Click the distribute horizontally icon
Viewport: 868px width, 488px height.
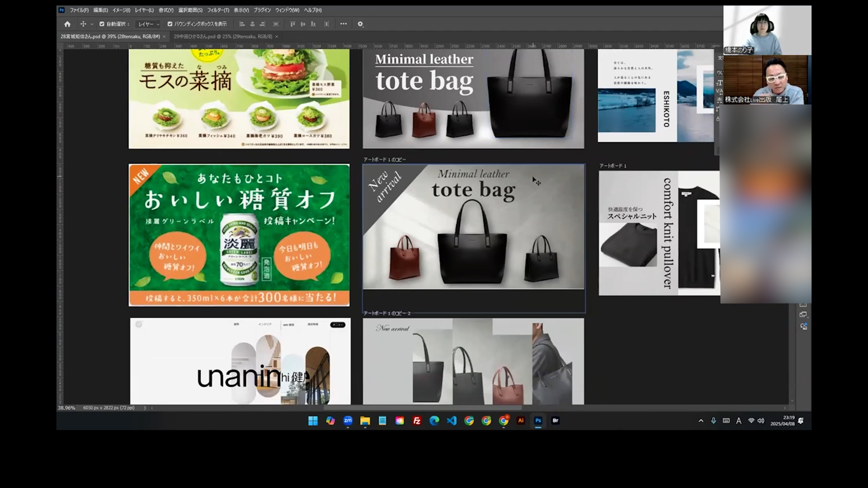coord(326,24)
